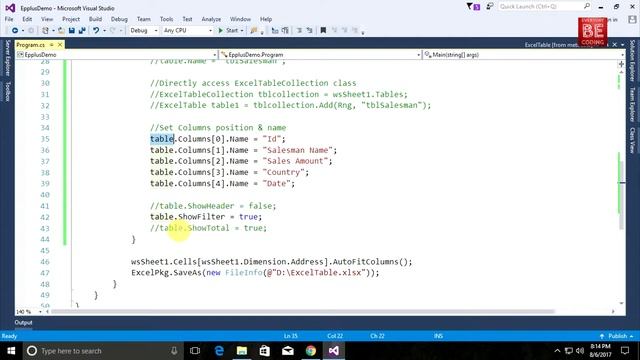
Task: Open Task View on the taskbar
Action: (x=195, y=351)
